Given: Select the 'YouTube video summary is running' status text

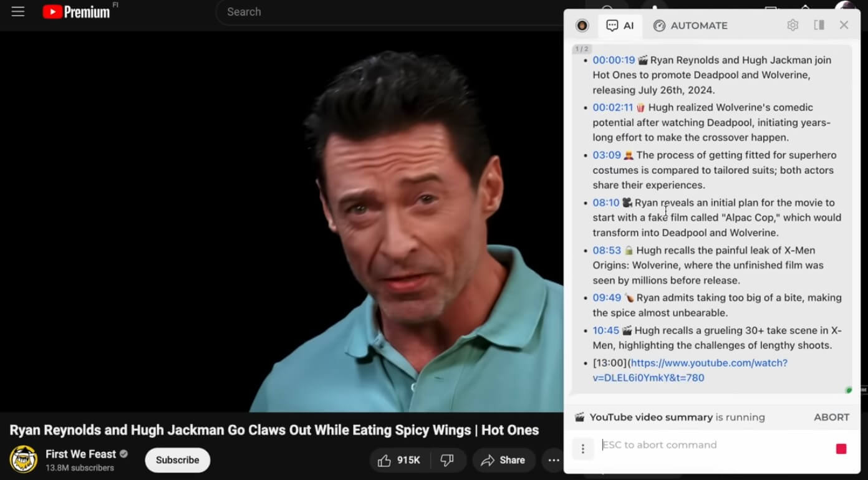Looking at the screenshot, I should [x=677, y=417].
